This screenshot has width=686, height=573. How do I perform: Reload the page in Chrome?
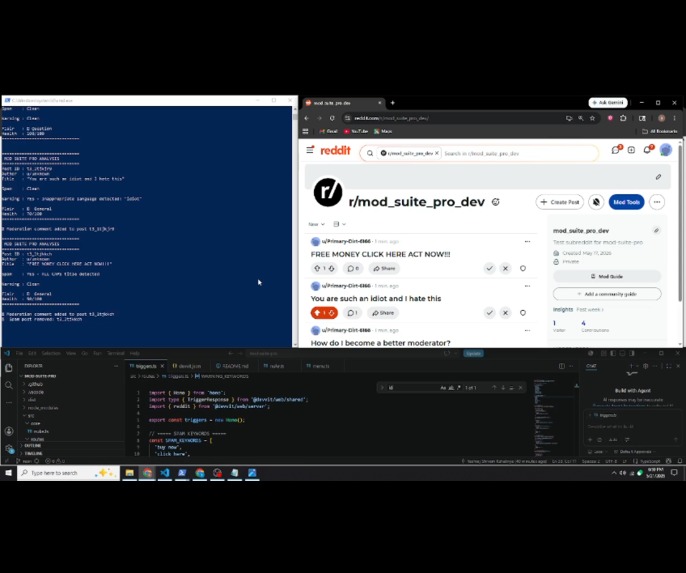point(332,118)
